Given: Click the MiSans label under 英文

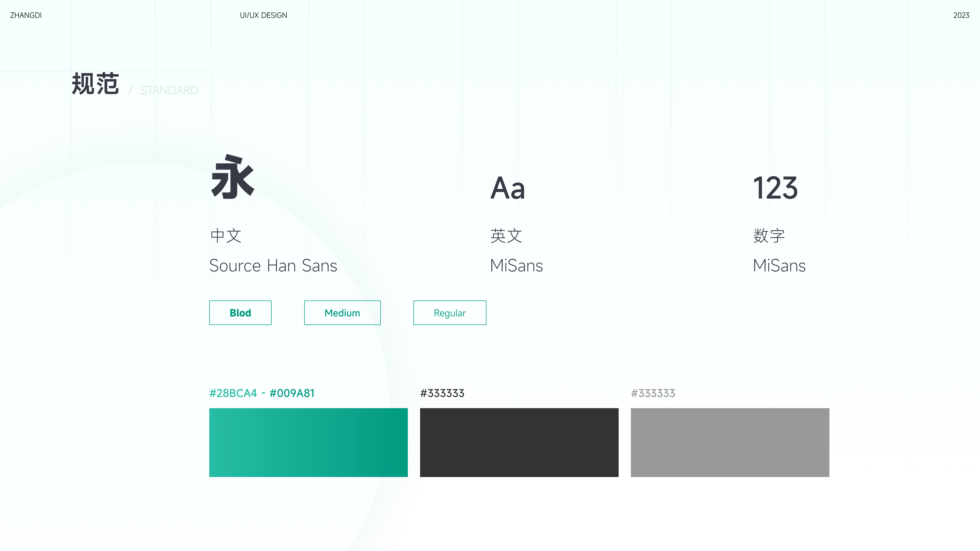Looking at the screenshot, I should [x=516, y=265].
